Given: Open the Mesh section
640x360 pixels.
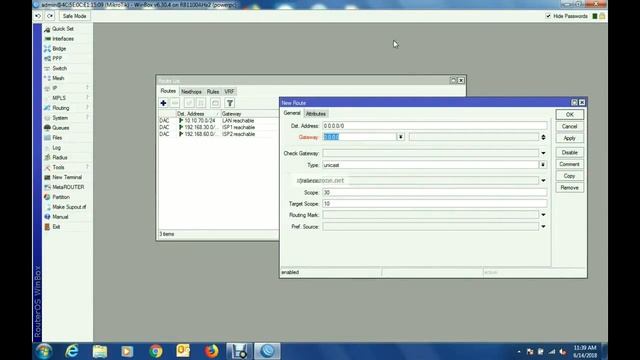Looking at the screenshot, I should coord(58,78).
